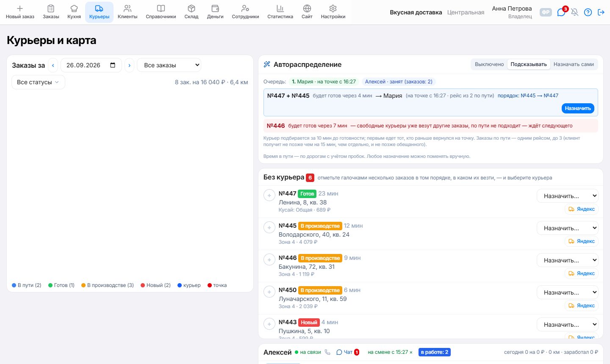
Task: Open the help question mark icon
Action: pyautogui.click(x=588, y=12)
